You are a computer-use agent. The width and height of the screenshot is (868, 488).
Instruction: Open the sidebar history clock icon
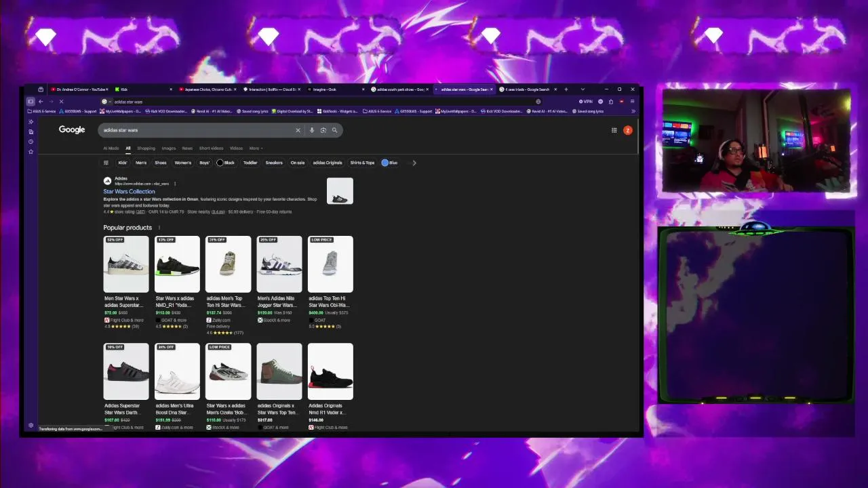coord(31,142)
